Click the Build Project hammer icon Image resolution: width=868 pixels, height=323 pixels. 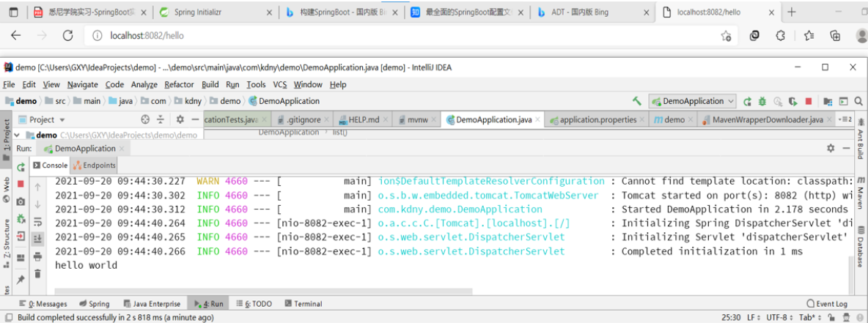point(637,101)
